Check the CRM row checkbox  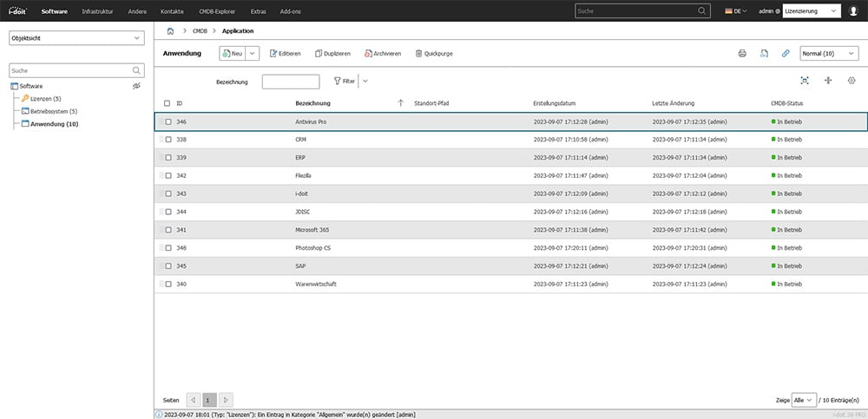(168, 140)
